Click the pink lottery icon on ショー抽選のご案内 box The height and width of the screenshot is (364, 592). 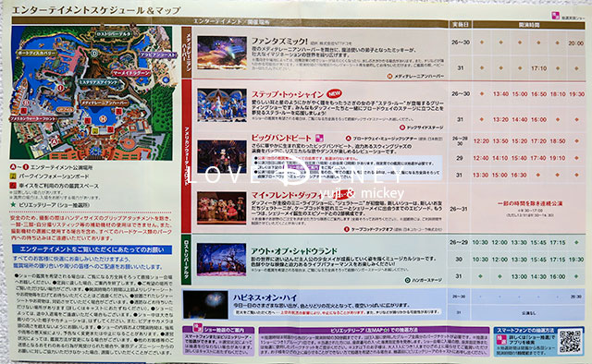tap(197, 327)
